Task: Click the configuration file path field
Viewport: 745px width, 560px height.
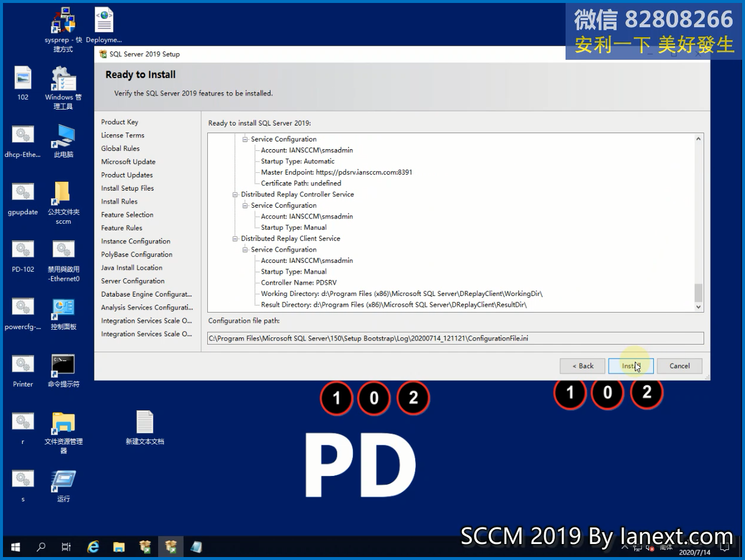Action: pos(455,338)
